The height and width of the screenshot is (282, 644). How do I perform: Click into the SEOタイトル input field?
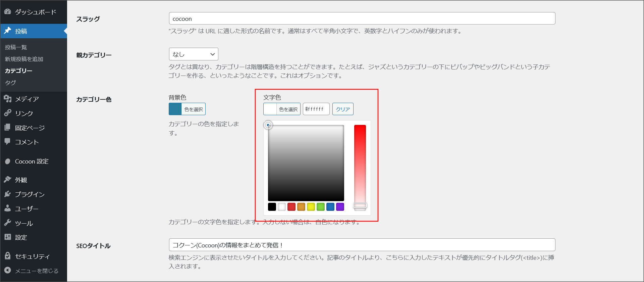362,245
